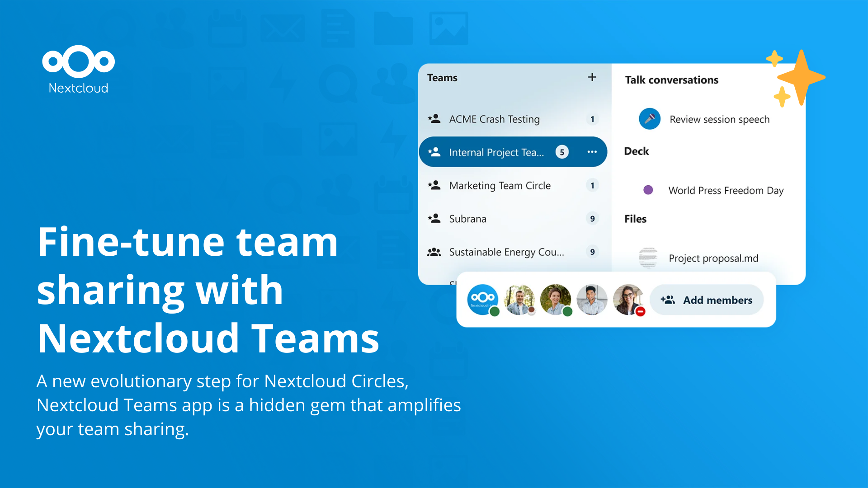Click the three-dot menu on Internal Project Tea...
Image resolution: width=868 pixels, height=488 pixels.
coord(592,152)
